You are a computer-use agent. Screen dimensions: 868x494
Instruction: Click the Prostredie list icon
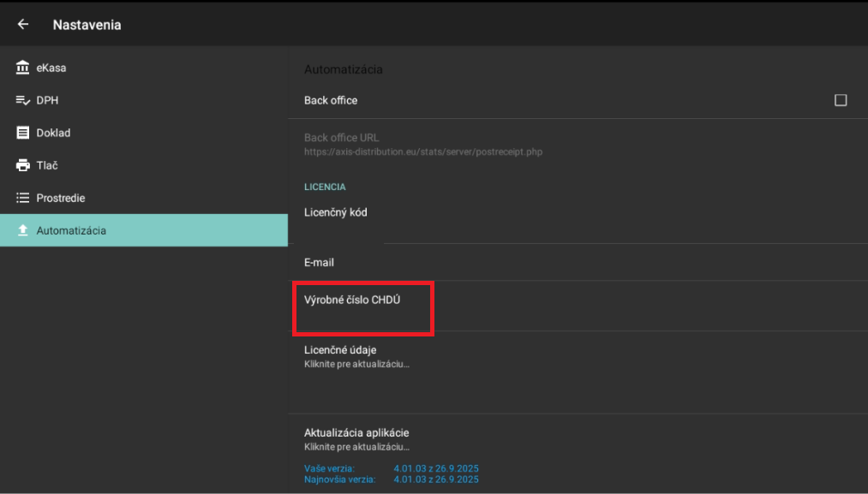click(x=23, y=198)
